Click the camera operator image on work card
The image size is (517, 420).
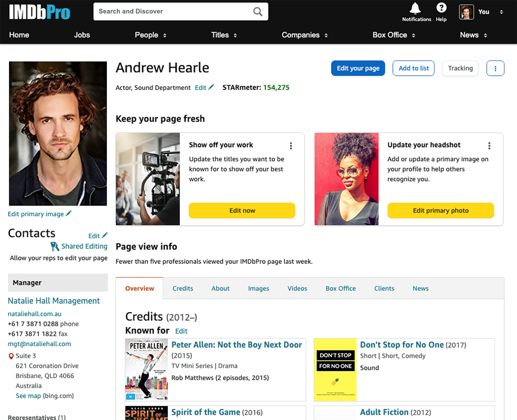[148, 179]
